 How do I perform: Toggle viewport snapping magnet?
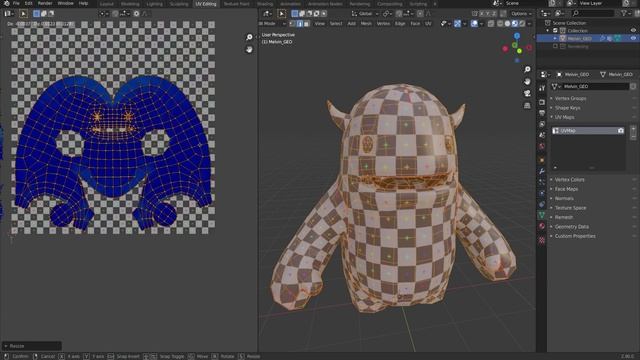click(399, 13)
